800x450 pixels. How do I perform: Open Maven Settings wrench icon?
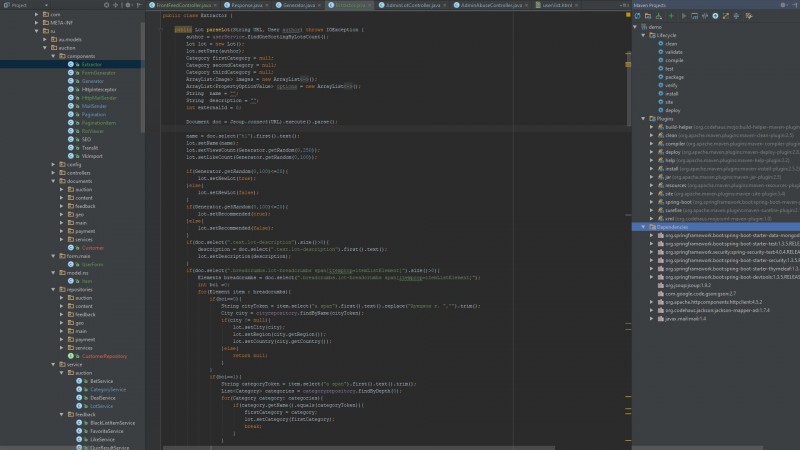[749, 16]
